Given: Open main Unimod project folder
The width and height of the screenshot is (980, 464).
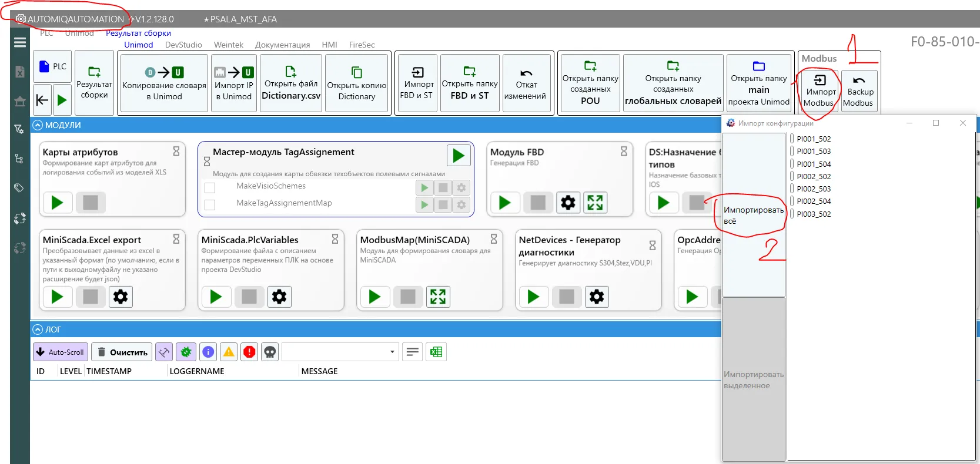Looking at the screenshot, I should click(x=759, y=83).
